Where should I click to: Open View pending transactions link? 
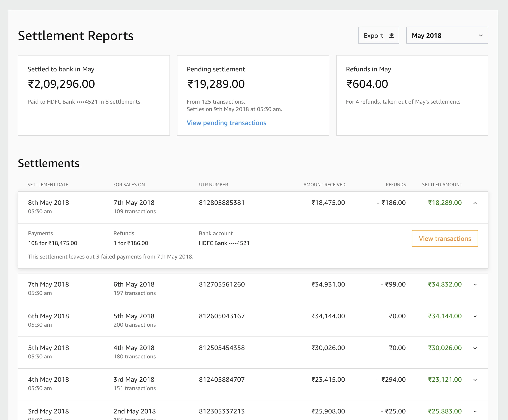[226, 123]
